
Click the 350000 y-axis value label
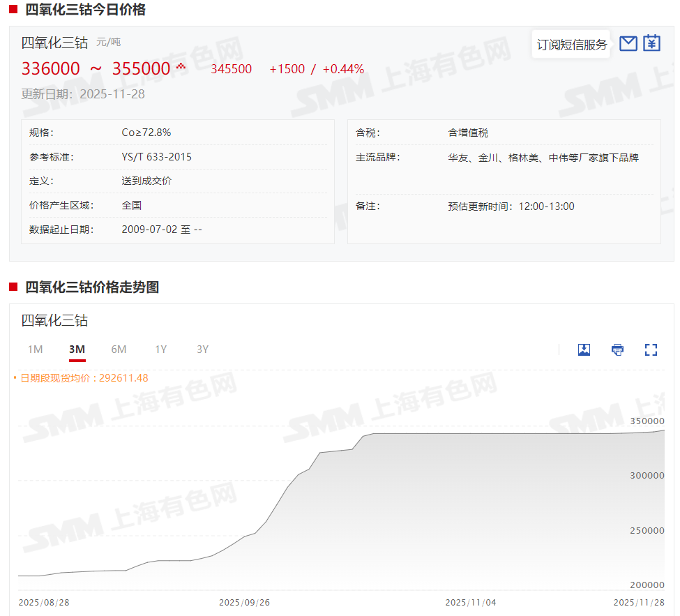pos(645,421)
